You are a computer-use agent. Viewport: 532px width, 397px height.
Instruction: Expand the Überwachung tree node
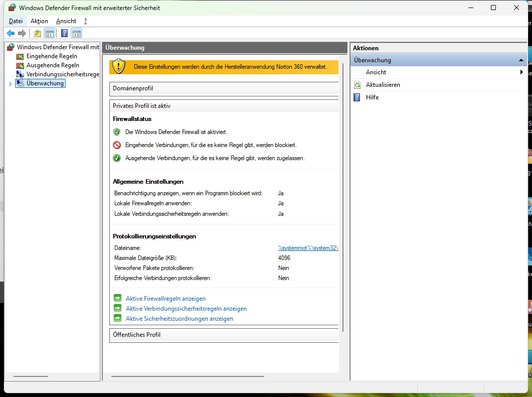point(10,84)
